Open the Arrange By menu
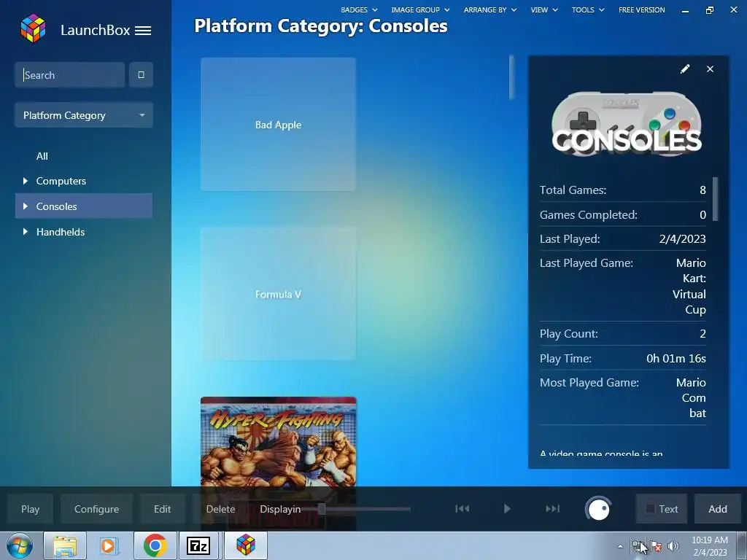This screenshot has height=560, width=747. coord(489,9)
